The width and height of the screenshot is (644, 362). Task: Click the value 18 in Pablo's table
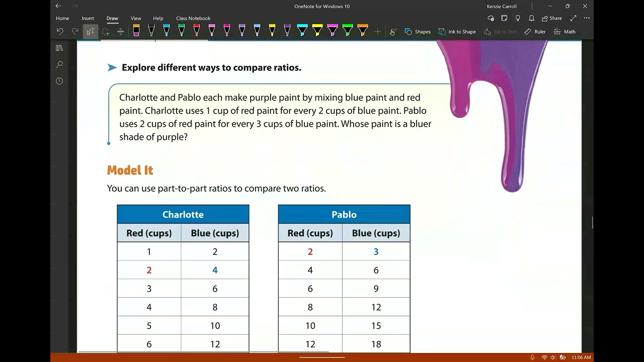click(x=376, y=344)
